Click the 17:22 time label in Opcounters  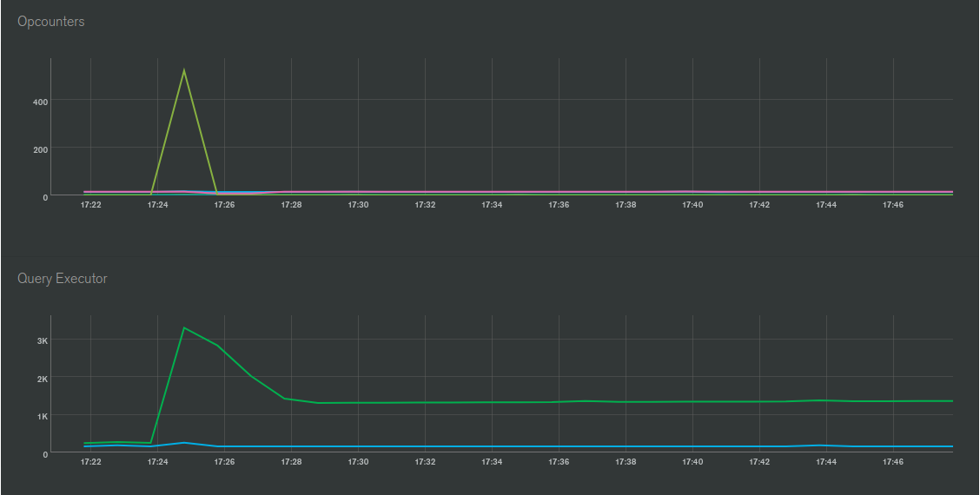[x=90, y=205]
